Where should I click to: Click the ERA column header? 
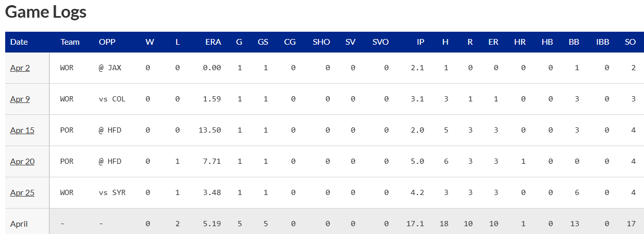[213, 42]
